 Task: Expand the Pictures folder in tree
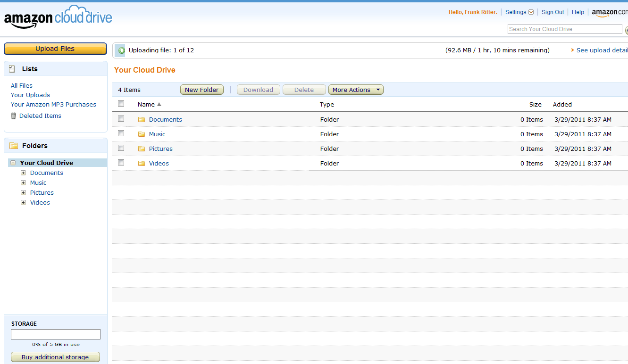click(x=23, y=192)
